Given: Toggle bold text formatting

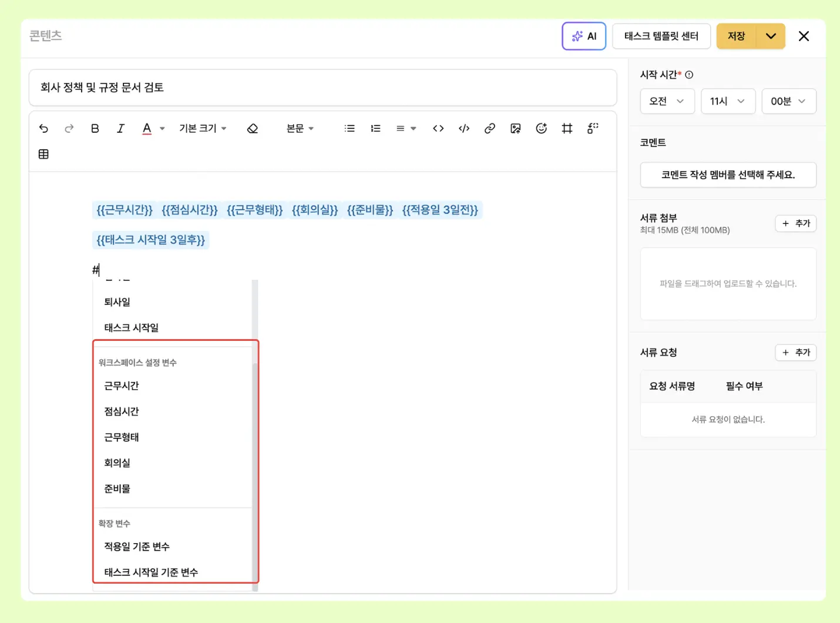Looking at the screenshot, I should (x=95, y=128).
